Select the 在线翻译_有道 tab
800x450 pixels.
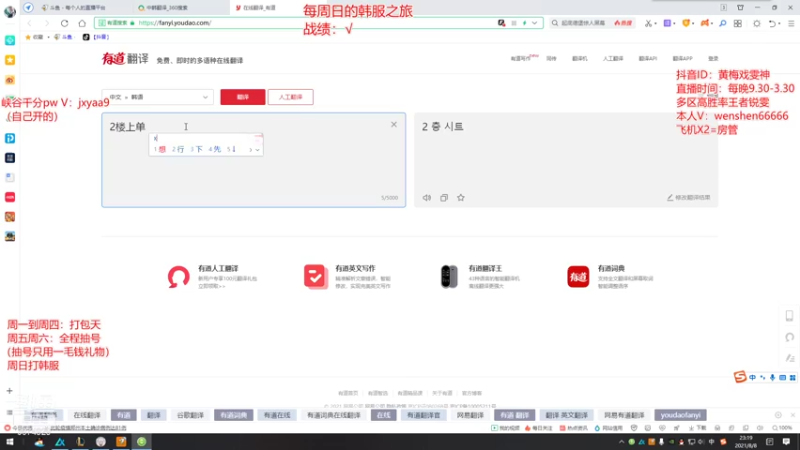point(258,8)
